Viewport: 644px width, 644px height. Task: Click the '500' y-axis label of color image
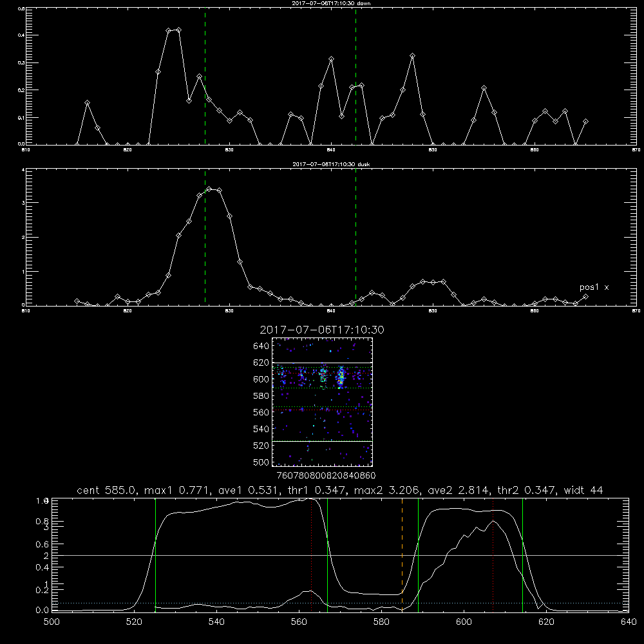[261, 462]
